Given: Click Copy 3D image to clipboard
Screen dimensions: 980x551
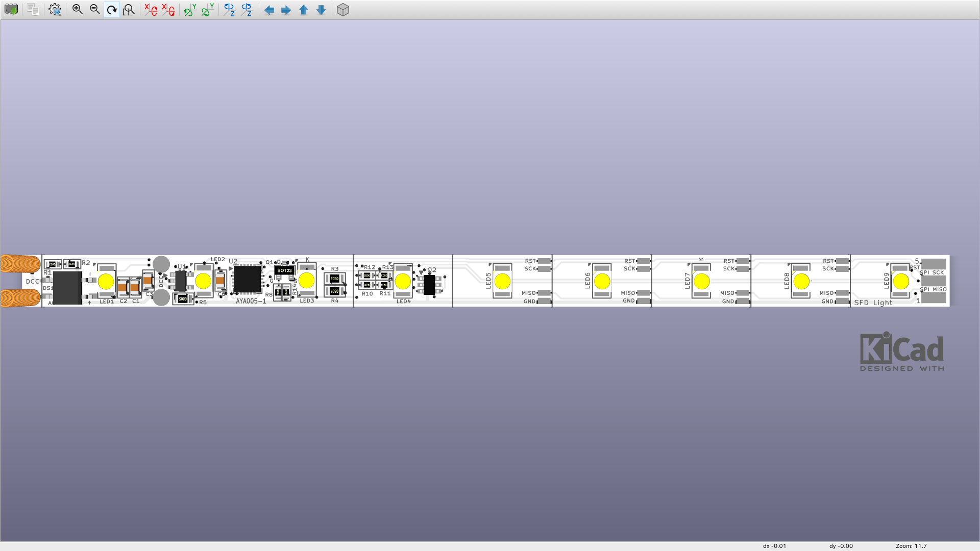Looking at the screenshot, I should [33, 10].
